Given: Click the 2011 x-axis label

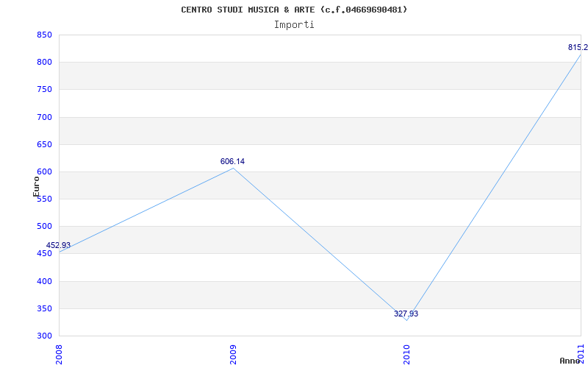Looking at the screenshot, I should tap(581, 353).
